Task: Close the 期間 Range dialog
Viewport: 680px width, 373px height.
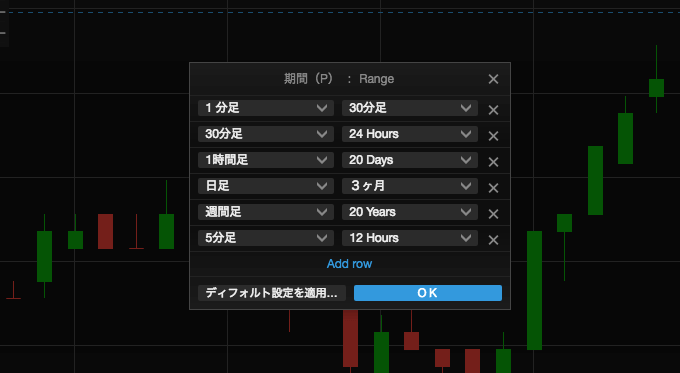Action: [x=493, y=79]
